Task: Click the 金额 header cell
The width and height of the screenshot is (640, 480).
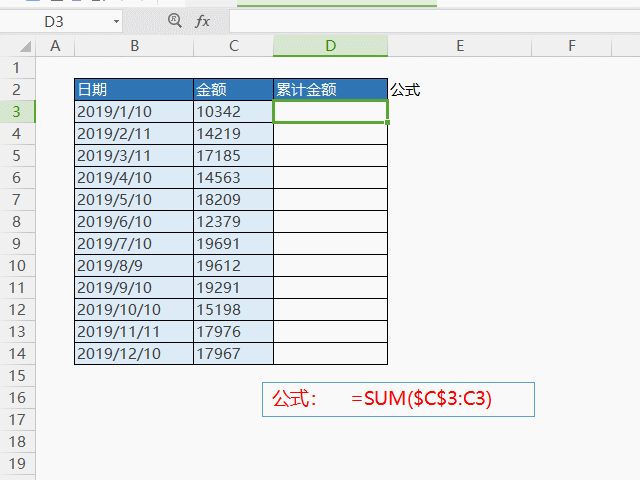Action: (233, 89)
